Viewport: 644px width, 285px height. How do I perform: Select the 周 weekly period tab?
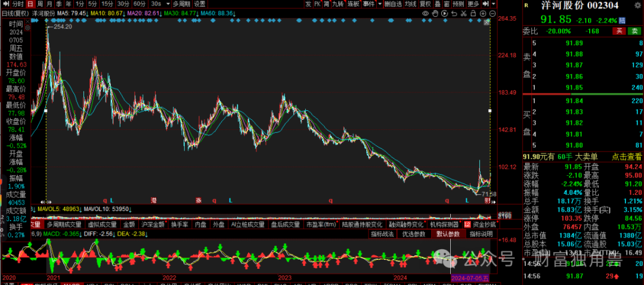(x=40, y=4)
